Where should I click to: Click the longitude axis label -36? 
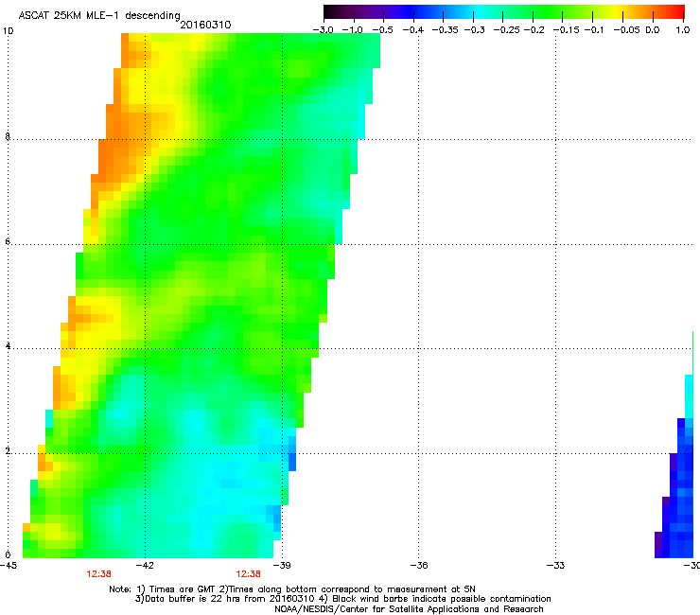(419, 566)
